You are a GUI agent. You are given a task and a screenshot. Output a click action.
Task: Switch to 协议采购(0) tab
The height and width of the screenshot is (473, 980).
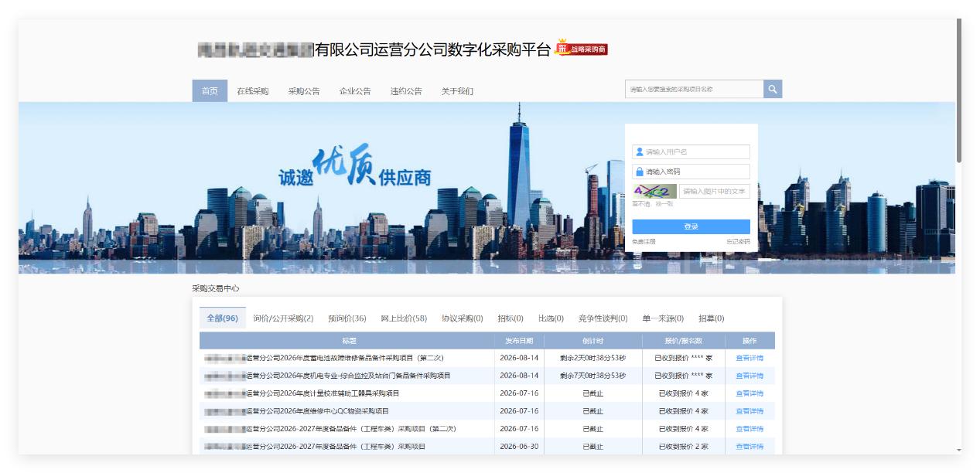click(x=463, y=318)
